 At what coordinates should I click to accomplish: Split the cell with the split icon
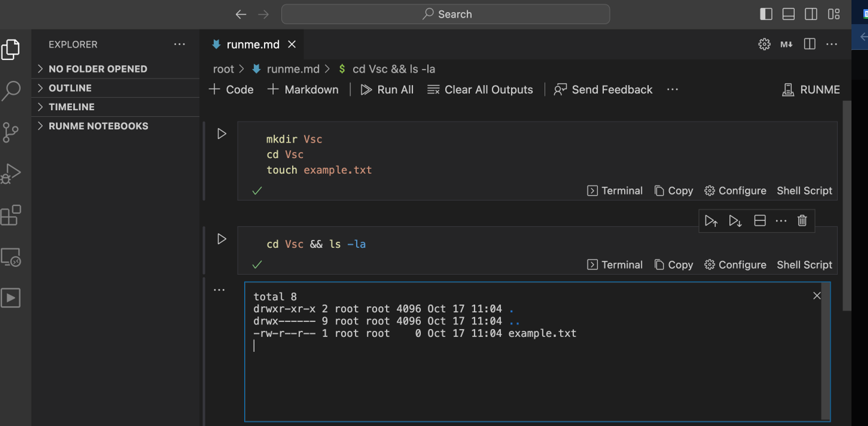point(759,221)
